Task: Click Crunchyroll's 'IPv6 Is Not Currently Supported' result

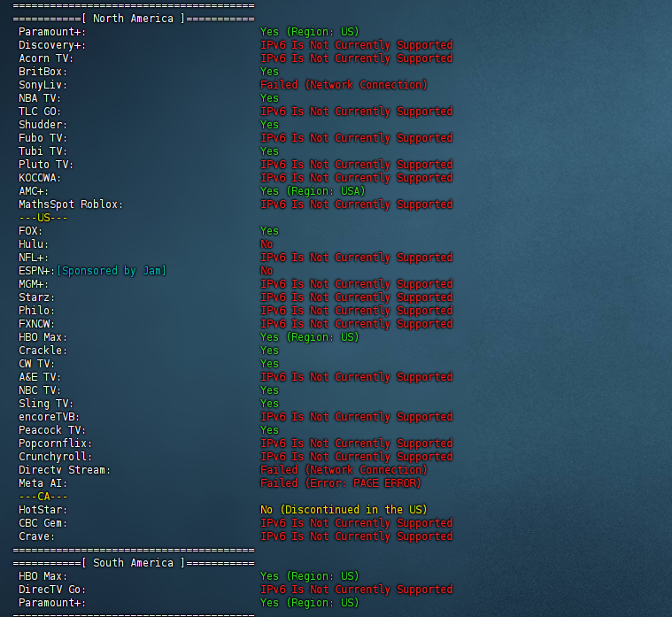Action: [357, 457]
